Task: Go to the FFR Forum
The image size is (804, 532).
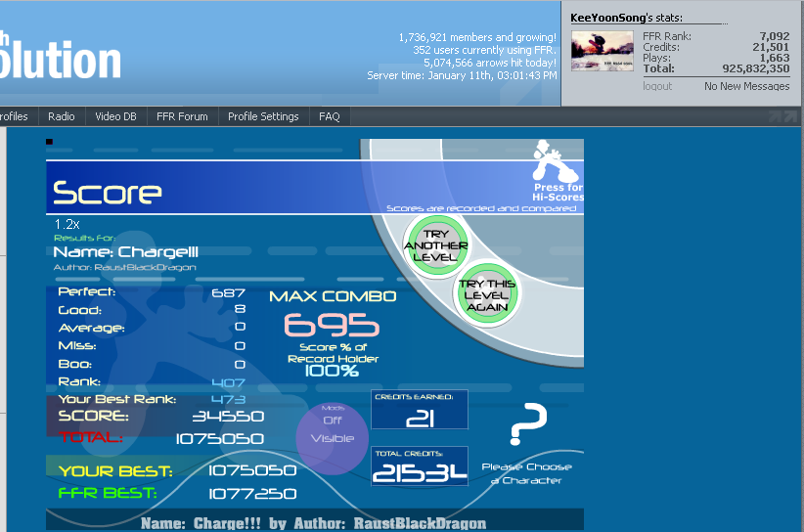Action: coord(182,116)
